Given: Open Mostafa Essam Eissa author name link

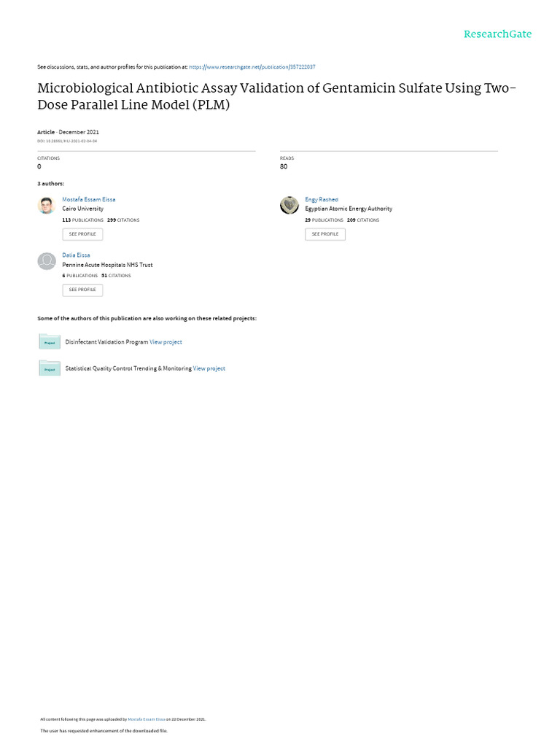Looking at the screenshot, I should (x=88, y=200).
